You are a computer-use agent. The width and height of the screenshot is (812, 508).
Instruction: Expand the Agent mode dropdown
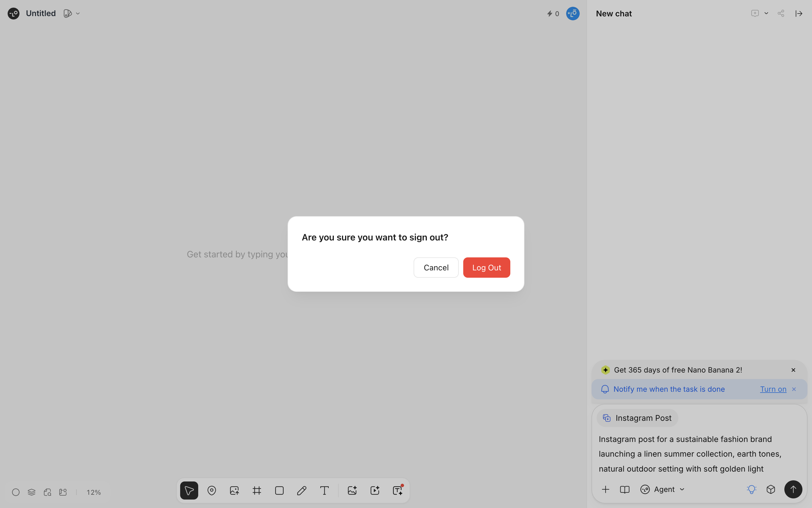(662, 490)
